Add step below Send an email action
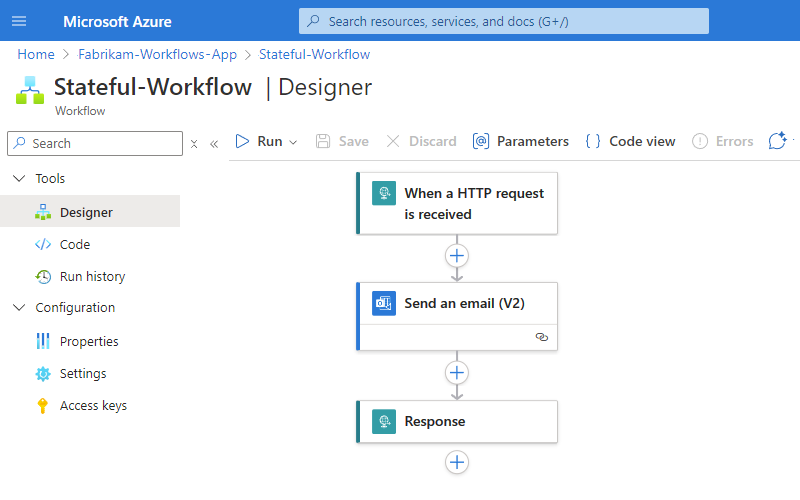This screenshot has width=800, height=500. 457,372
